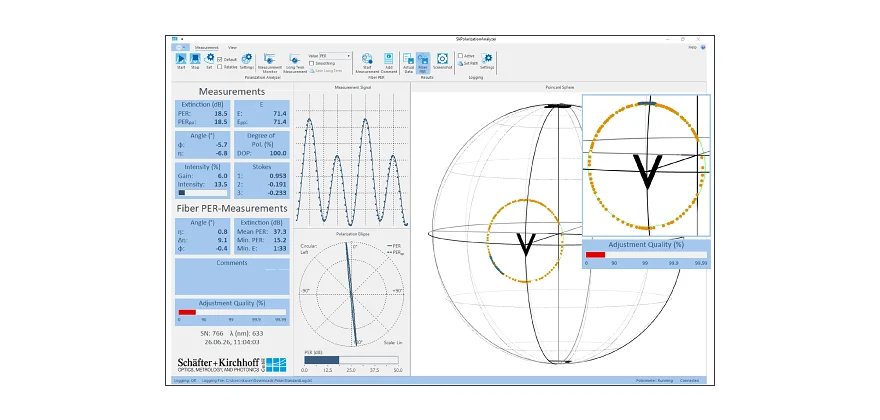Click the Adjustment Quality bar in left panel
The height and width of the screenshot is (420, 880).
click(232, 312)
